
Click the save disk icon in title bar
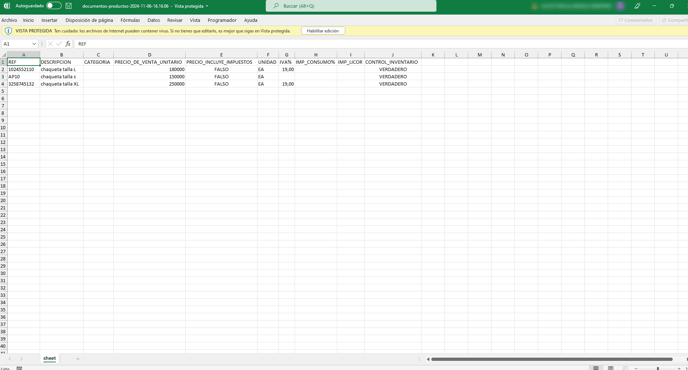[68, 6]
